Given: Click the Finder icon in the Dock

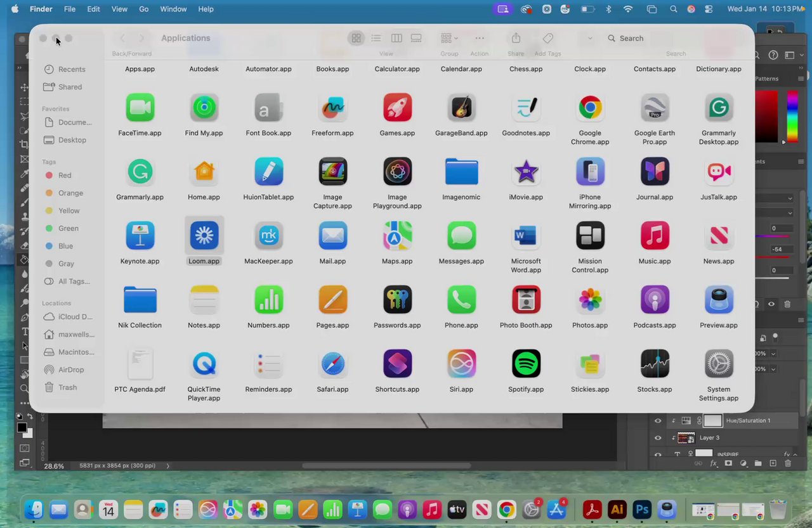Looking at the screenshot, I should point(34,510).
